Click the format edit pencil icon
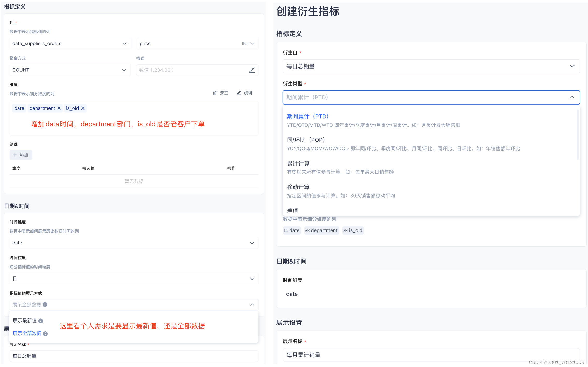Image resolution: width=588 pixels, height=367 pixels. click(x=252, y=70)
